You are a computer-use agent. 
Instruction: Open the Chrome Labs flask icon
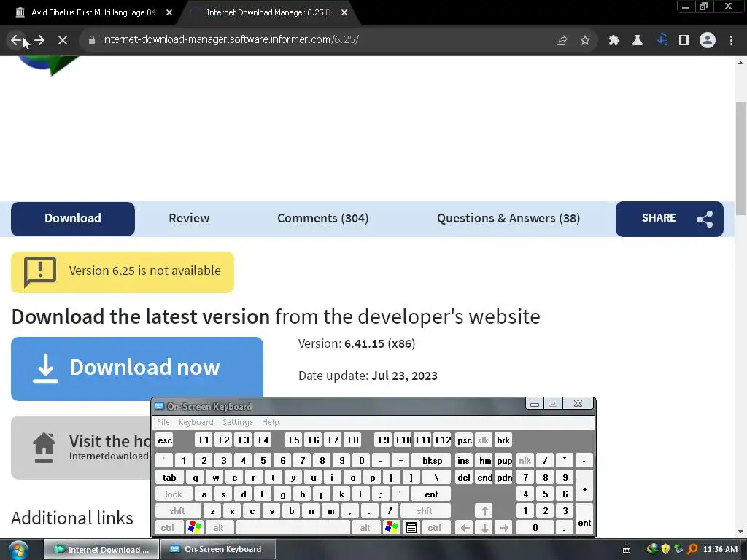click(637, 41)
